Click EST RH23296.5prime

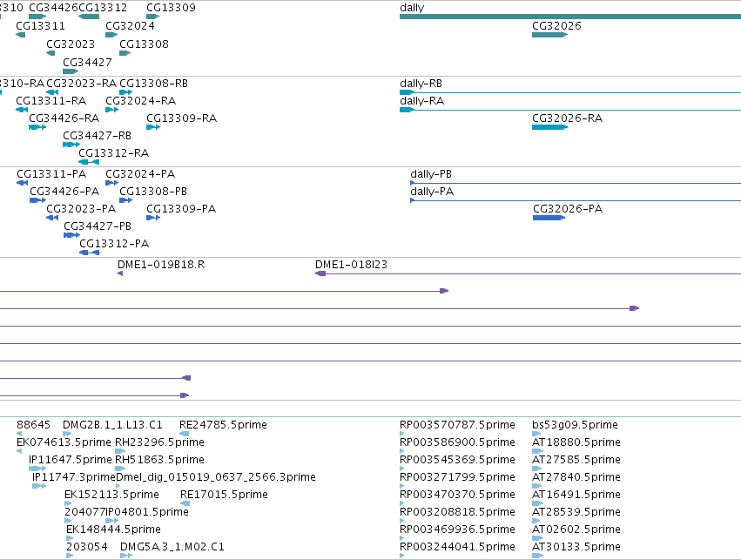tap(120, 451)
